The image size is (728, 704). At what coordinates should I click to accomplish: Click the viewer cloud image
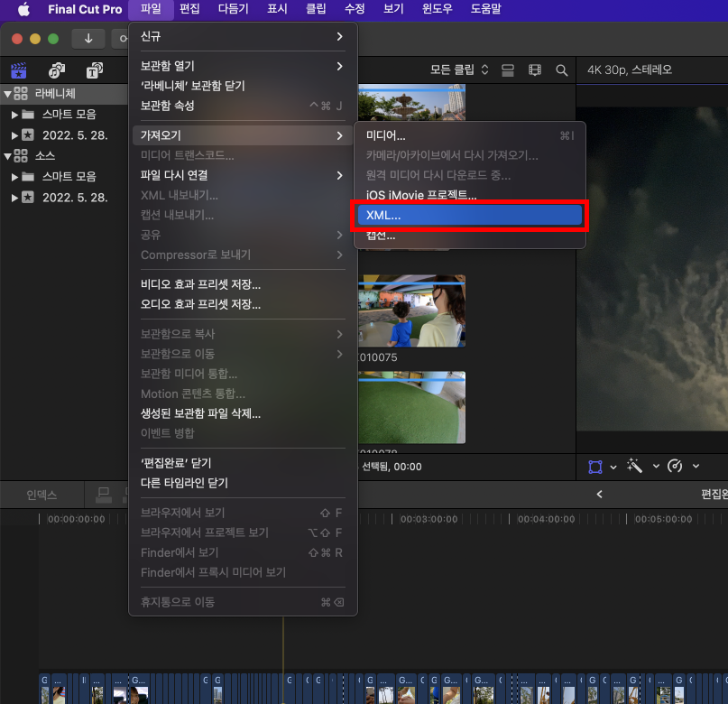pyautogui.click(x=652, y=269)
